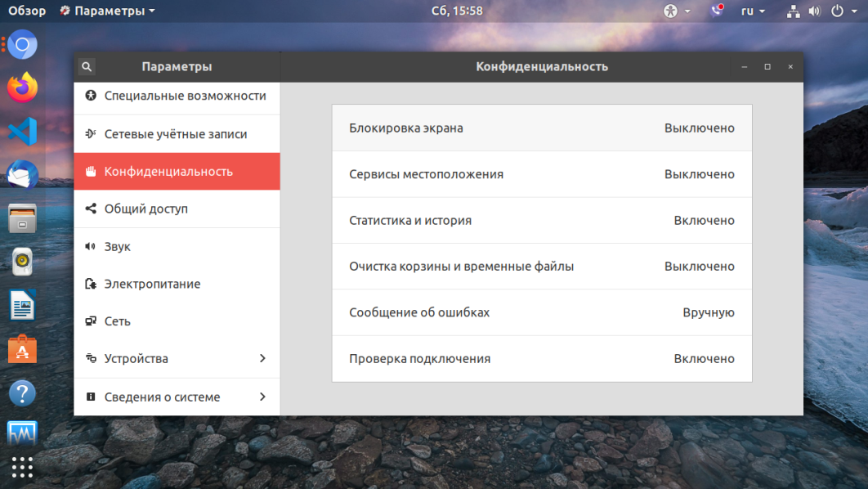This screenshot has width=868, height=489.
Task: Select Сетевые учётные записи in sidebar
Action: [177, 133]
